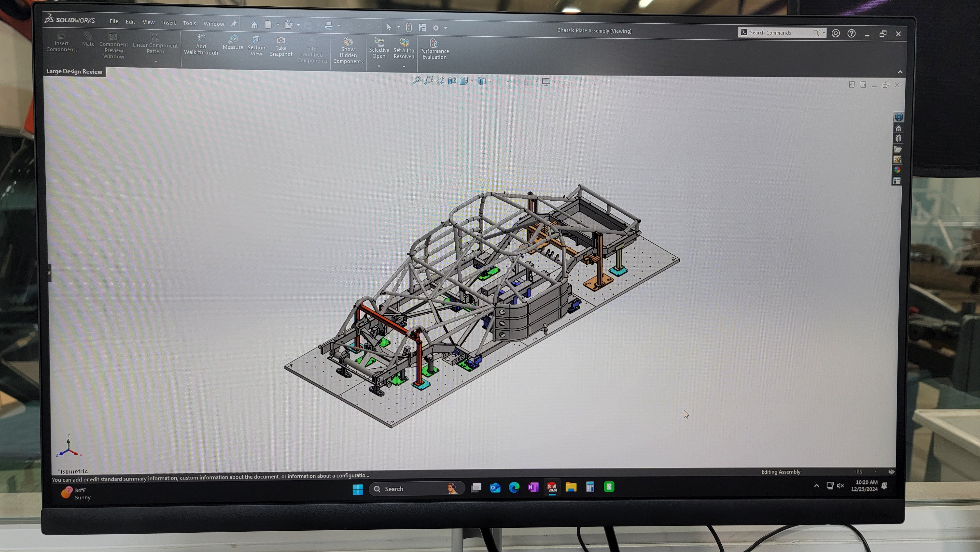This screenshot has width=980, height=552.
Task: Open the Appearances tab in task pane
Action: click(897, 170)
